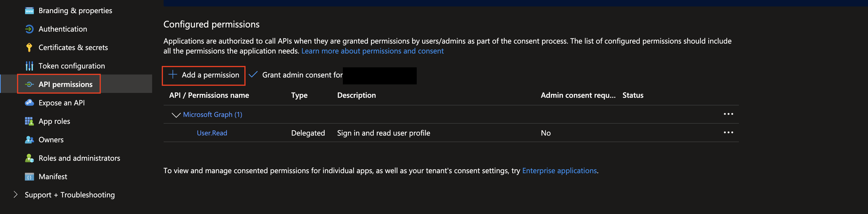The width and height of the screenshot is (868, 214).
Task: Open Branding & properties menu item
Action: (x=75, y=11)
